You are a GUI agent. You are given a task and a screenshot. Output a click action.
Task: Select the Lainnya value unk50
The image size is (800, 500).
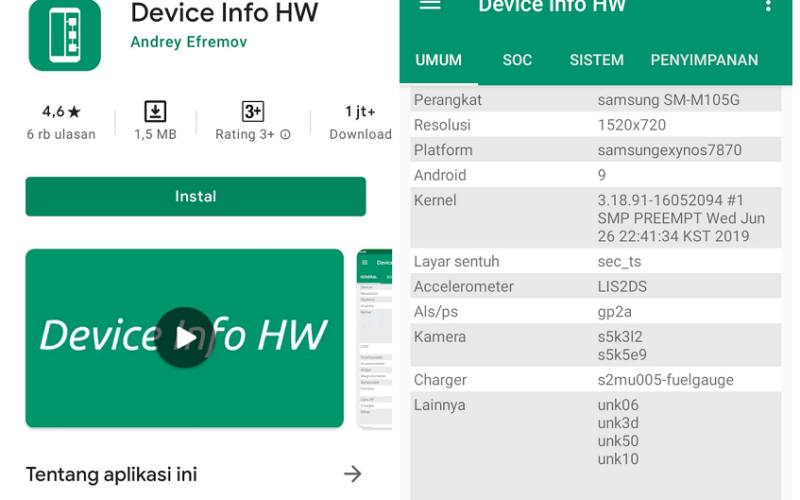(x=618, y=441)
